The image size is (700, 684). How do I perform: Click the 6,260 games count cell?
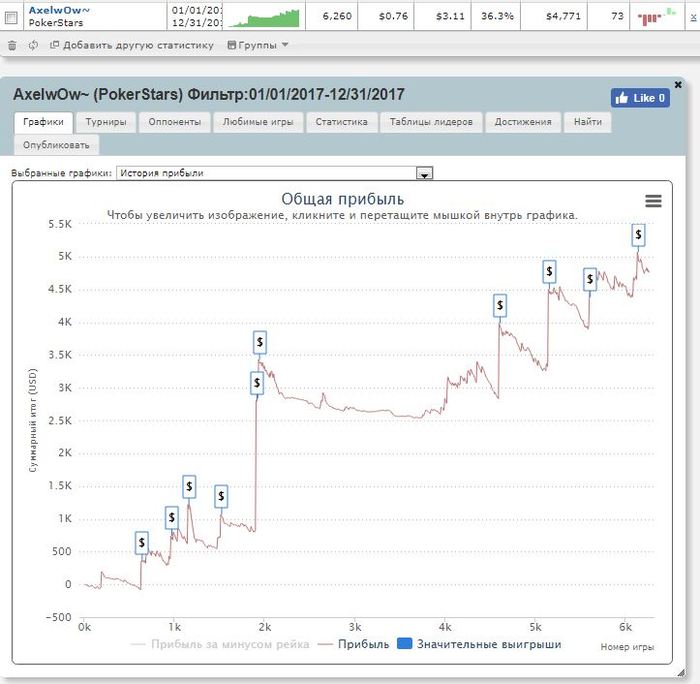332,17
